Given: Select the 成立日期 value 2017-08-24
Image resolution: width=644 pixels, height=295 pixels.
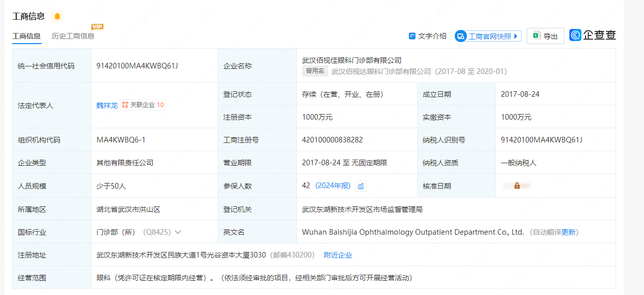Looking at the screenshot, I should pyautogui.click(x=520, y=94).
